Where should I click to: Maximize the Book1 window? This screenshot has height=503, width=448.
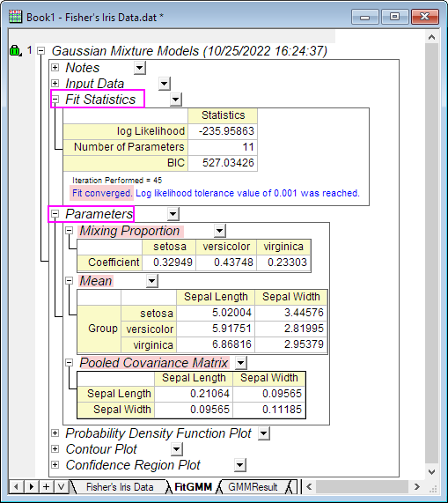[394, 17]
